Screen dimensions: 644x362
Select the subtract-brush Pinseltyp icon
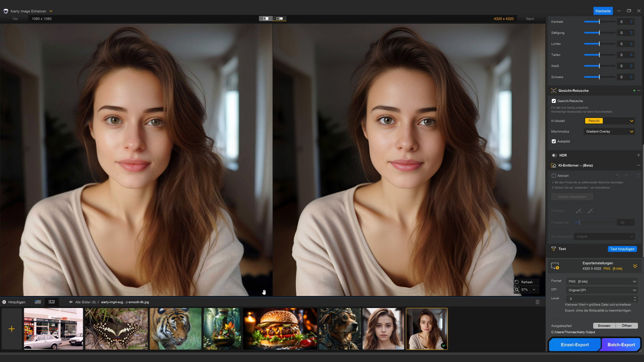[590, 211]
